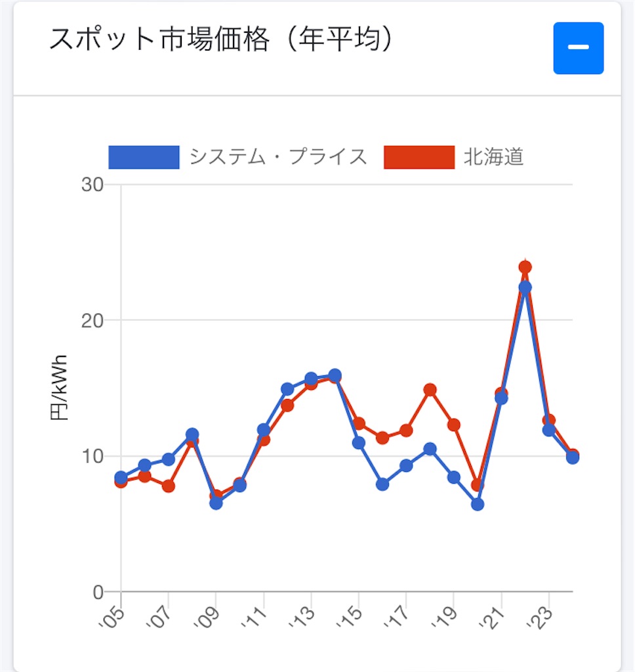Click the 円/kWh axis title

(x=59, y=387)
